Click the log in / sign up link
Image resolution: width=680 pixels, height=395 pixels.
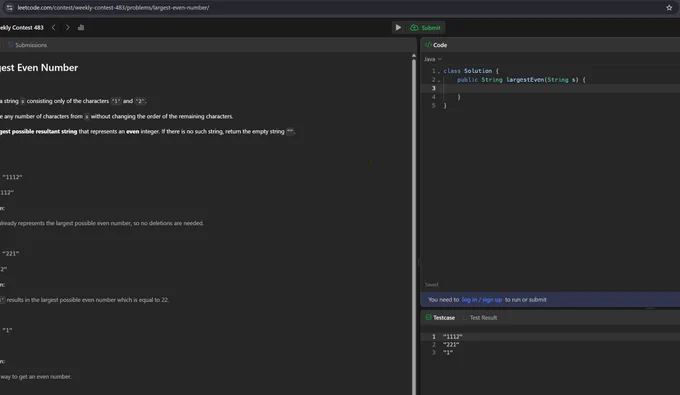click(x=482, y=300)
